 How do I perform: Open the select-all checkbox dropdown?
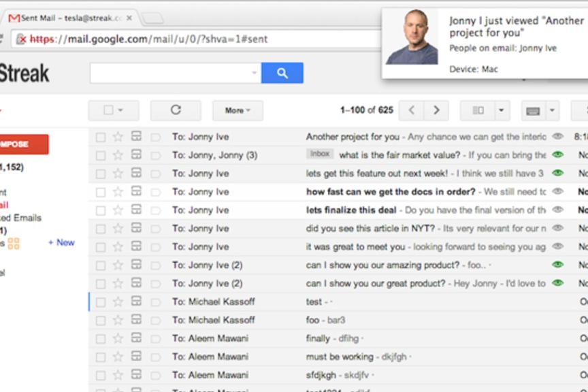[x=120, y=110]
